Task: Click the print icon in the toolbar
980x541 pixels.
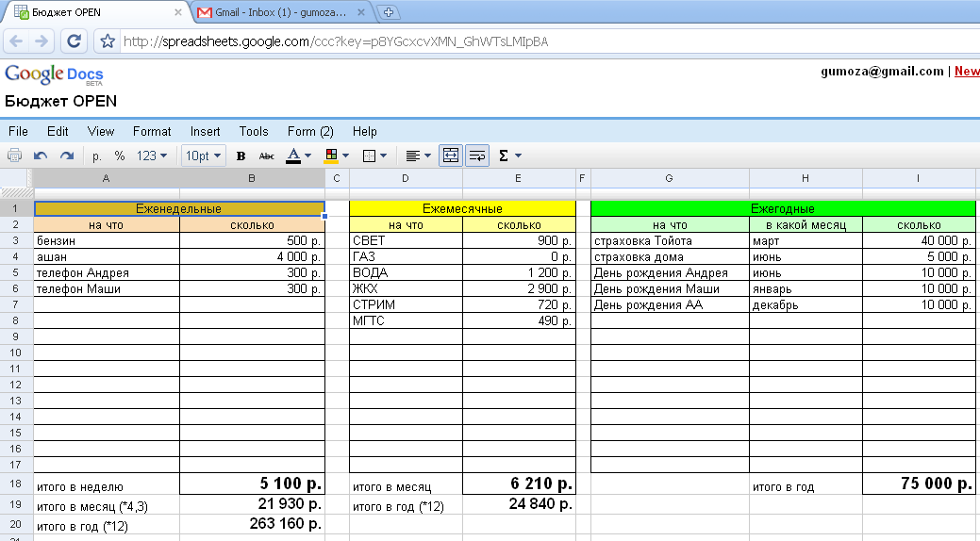Action: [x=14, y=156]
